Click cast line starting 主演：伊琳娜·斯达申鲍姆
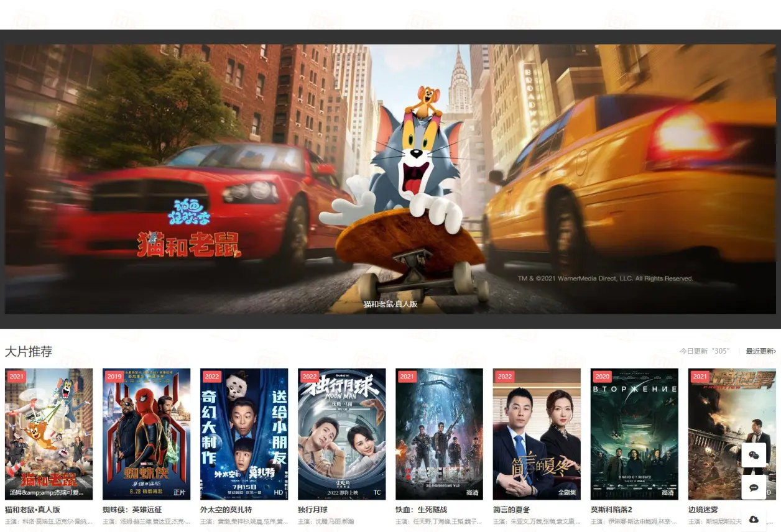Viewport: 781px width, 532px height. [x=634, y=522]
